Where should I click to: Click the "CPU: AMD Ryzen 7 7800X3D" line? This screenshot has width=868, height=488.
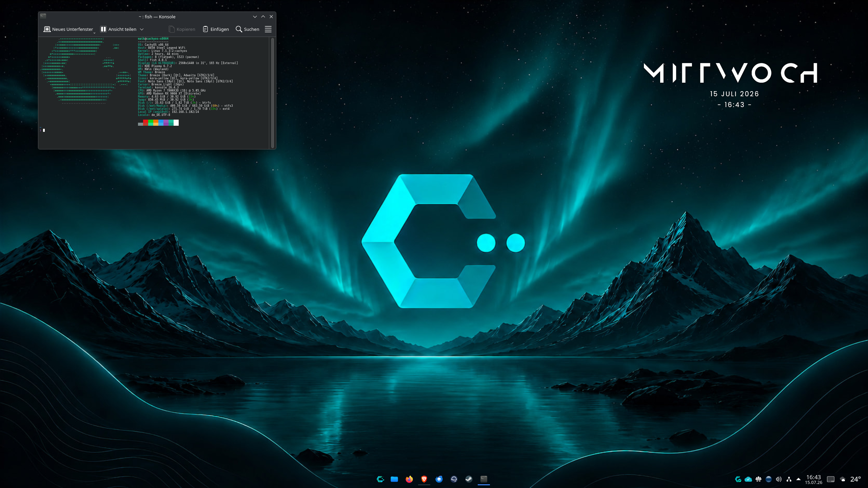[172, 90]
